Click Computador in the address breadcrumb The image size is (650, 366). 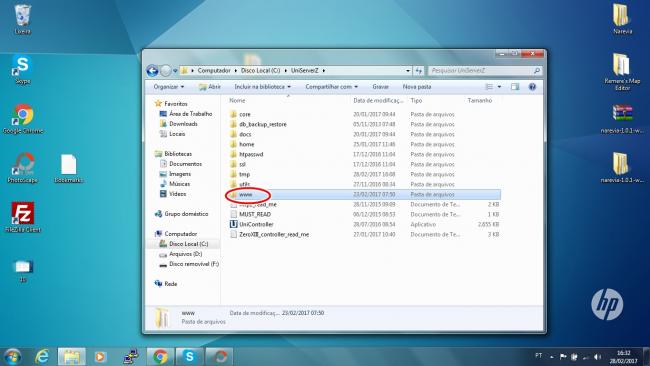(214, 70)
